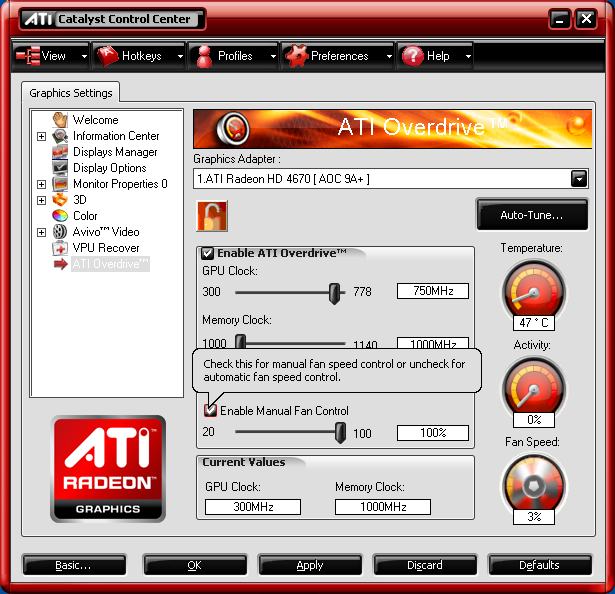The height and width of the screenshot is (594, 615).
Task: Expand the Avivo Video tree node
Action: coord(41,232)
